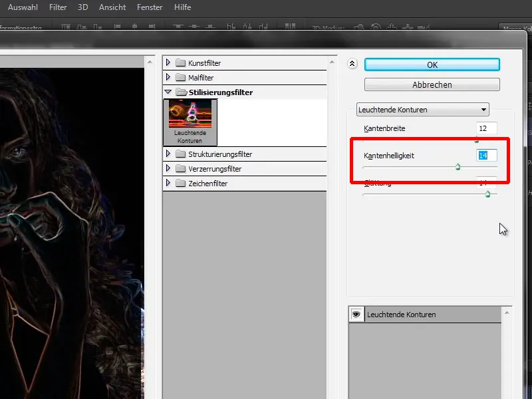Image resolution: width=532 pixels, height=399 pixels.
Task: Click the Kunstfilter folder icon
Action: 180,63
